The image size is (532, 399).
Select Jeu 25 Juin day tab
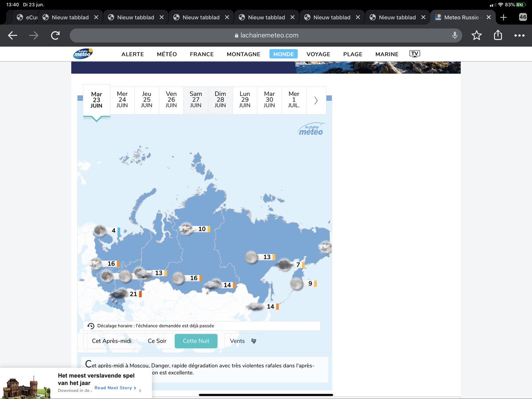pos(147,100)
